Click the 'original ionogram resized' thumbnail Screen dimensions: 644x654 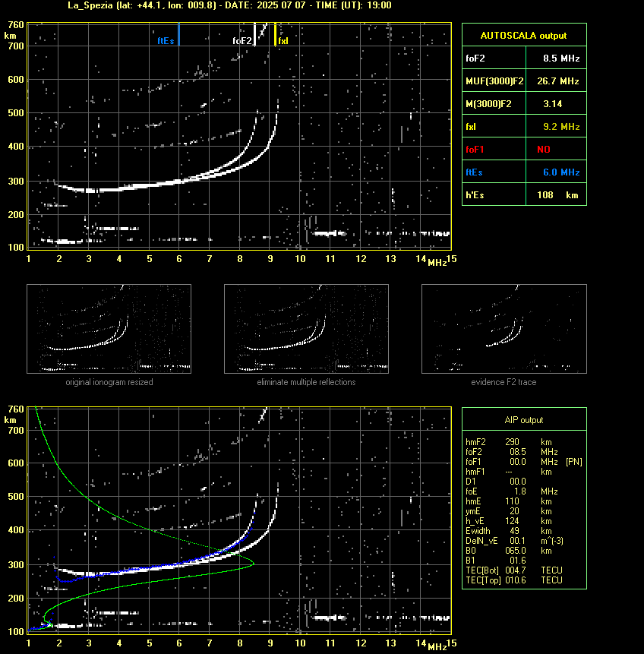[109, 329]
